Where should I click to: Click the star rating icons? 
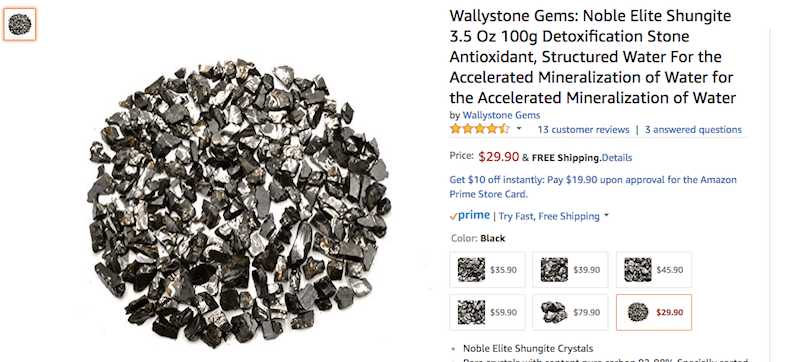[479, 129]
